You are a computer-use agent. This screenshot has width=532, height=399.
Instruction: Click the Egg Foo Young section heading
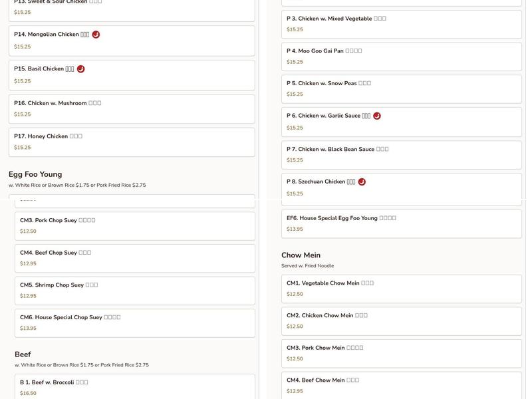click(x=35, y=174)
